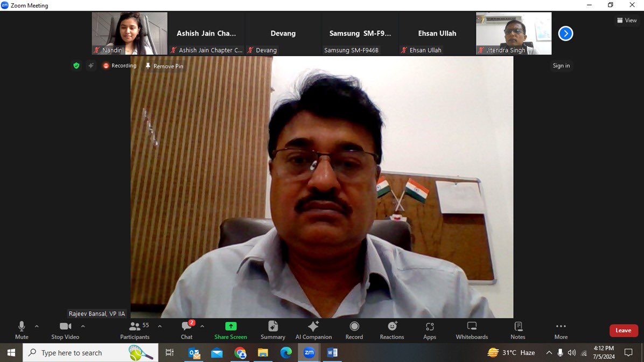Click Zoom icon on taskbar
The height and width of the screenshot is (362, 644).
(309, 352)
